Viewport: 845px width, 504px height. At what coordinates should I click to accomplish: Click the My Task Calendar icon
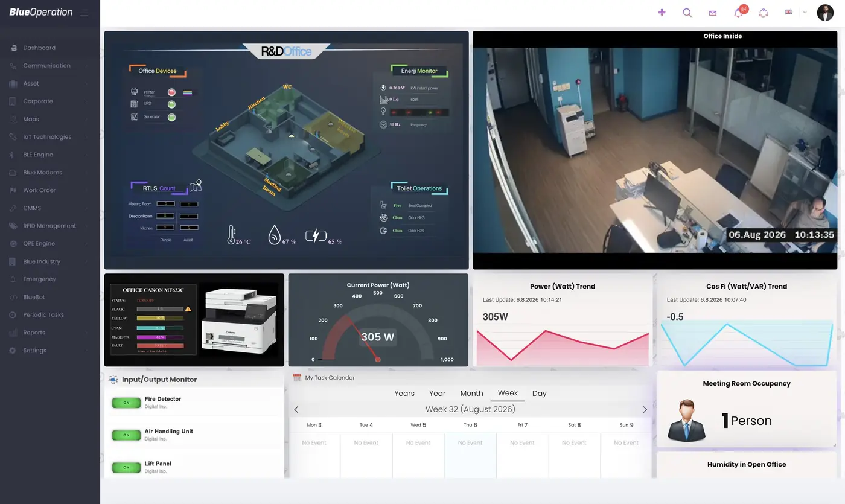(296, 378)
